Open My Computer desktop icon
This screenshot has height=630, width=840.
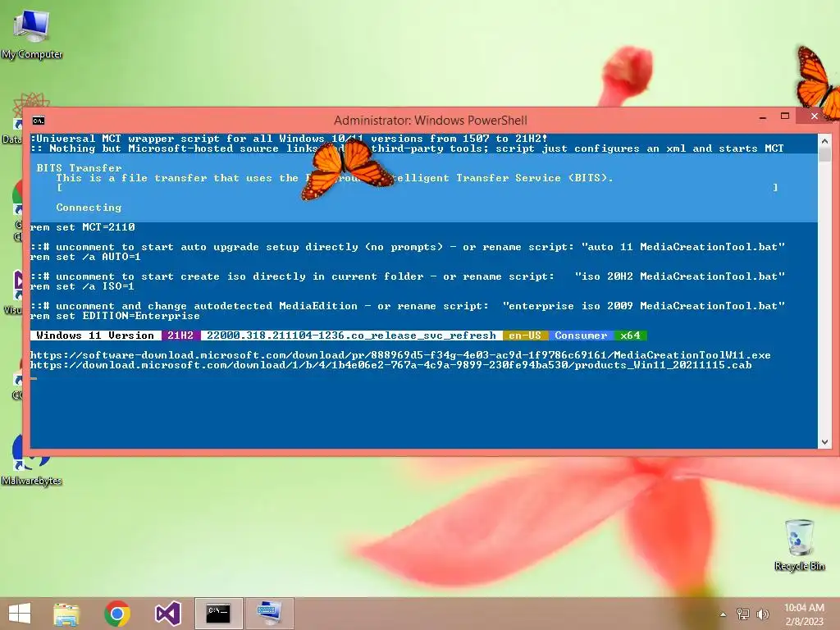32,33
